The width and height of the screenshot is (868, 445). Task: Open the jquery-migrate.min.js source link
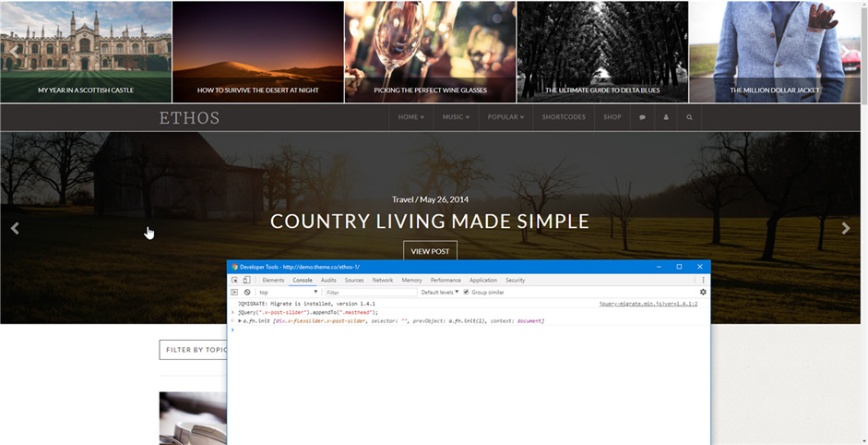click(x=648, y=304)
